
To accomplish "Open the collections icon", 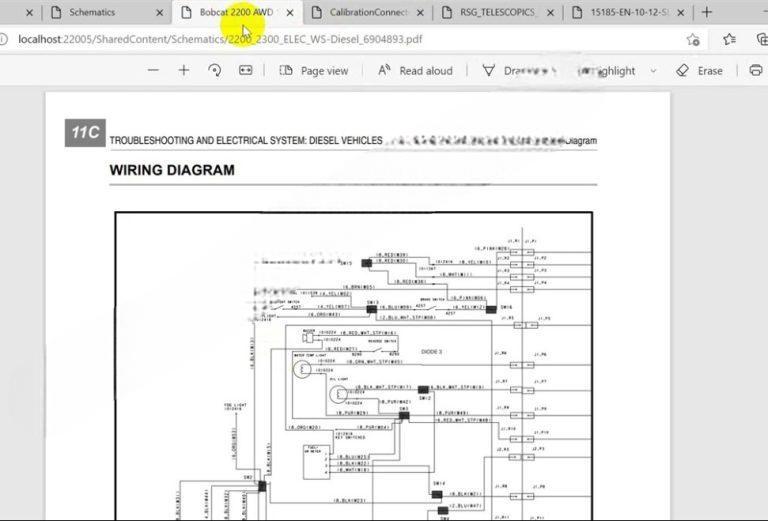I will 762,39.
